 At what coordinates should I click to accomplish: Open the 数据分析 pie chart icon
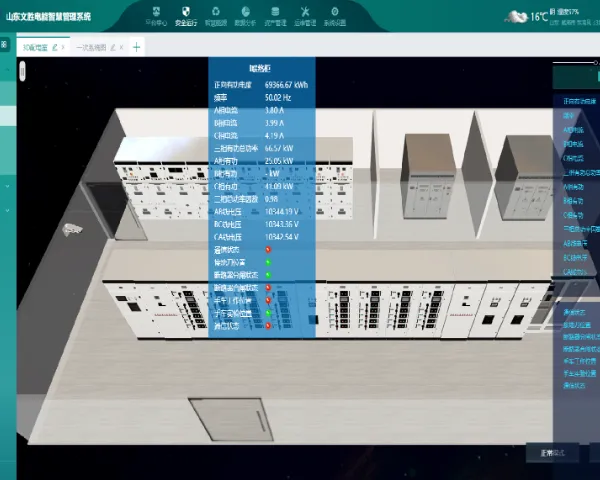(245, 11)
